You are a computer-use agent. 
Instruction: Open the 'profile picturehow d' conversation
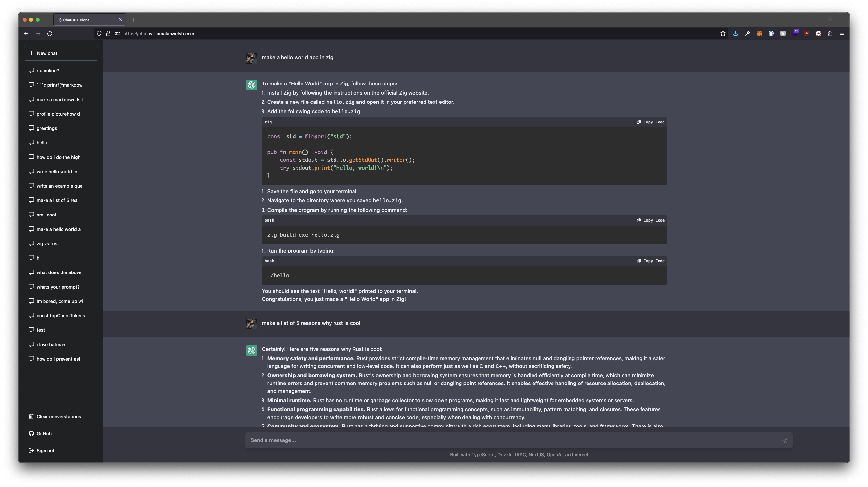point(61,114)
